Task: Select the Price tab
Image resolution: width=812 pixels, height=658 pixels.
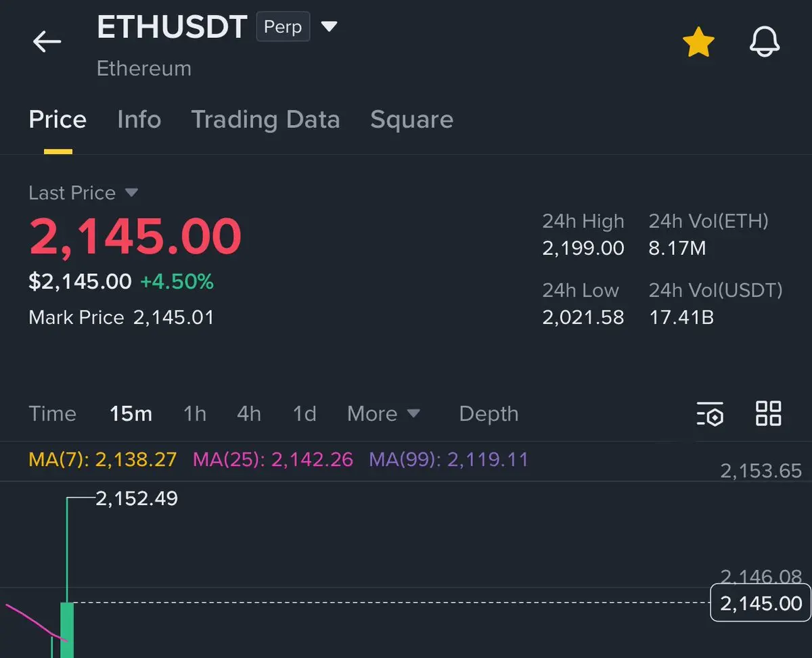Action: pyautogui.click(x=58, y=120)
